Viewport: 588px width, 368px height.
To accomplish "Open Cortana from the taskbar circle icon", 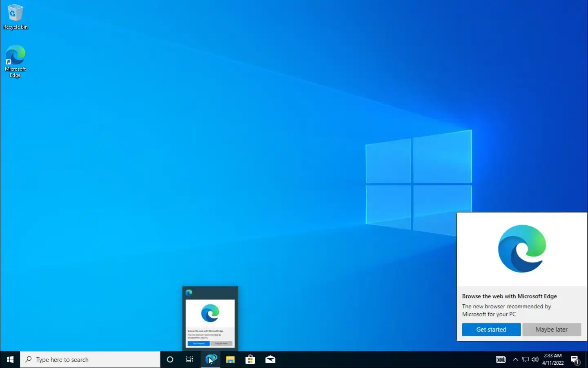I will coord(170,359).
